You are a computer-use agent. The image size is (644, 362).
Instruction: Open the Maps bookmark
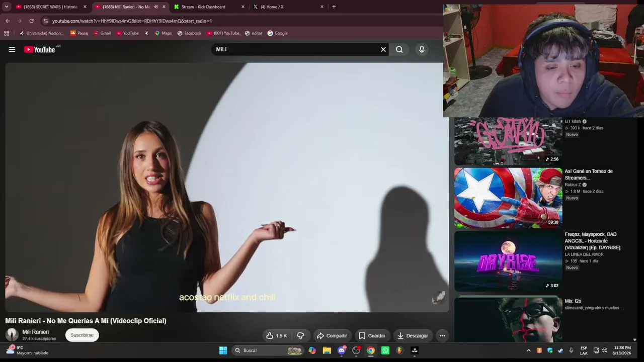click(163, 33)
